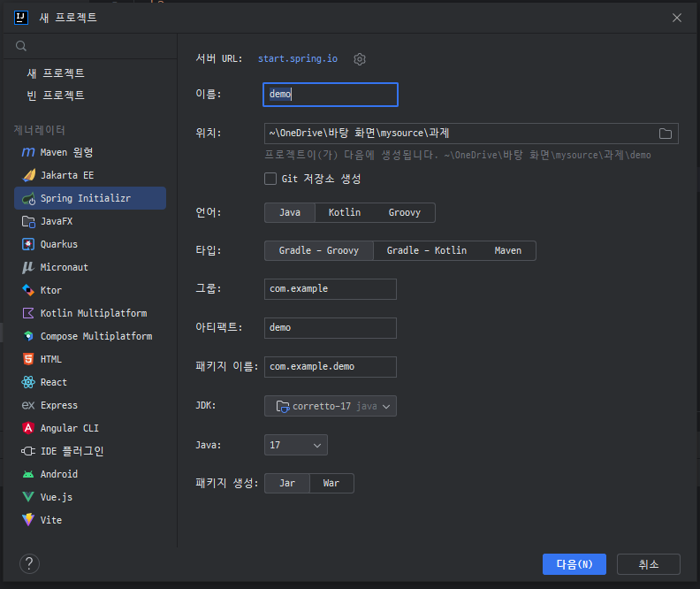Click the Kotlin Multiplatform icon
700x589 pixels.
pos(28,313)
